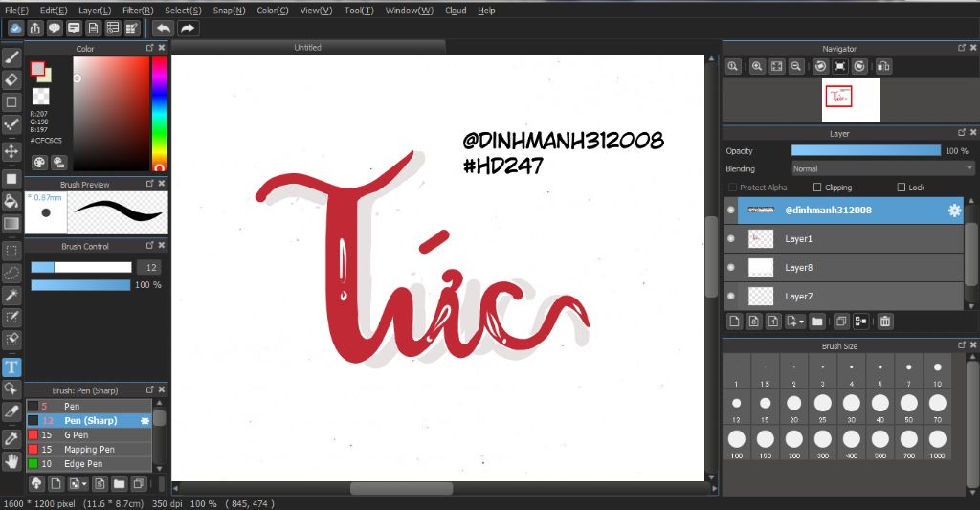The image size is (980, 510).
Task: Zoom out using Navigator magnifier minus
Action: pos(795,66)
